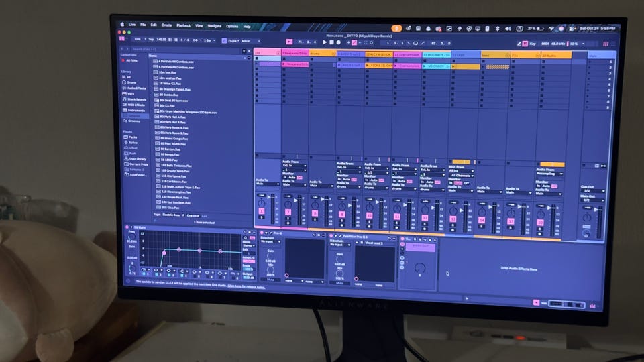Toggle track 13 activator button
The width and height of the screenshot is (644, 362).
453,219
